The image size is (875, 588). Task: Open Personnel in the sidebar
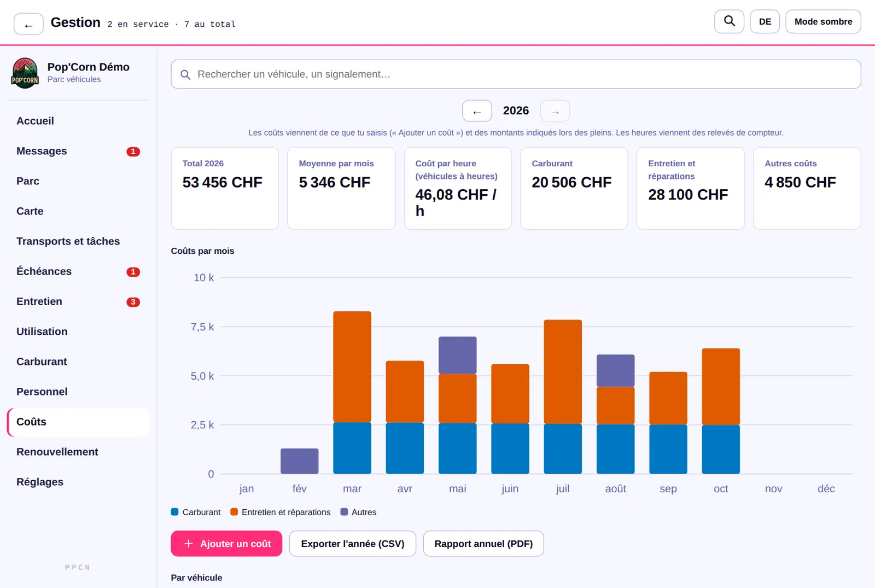(x=78, y=392)
